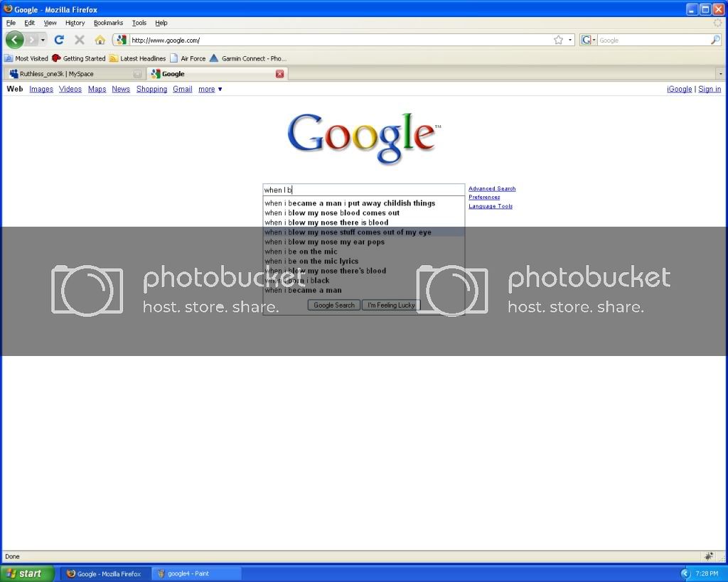Click the Sign in link
The width and height of the screenshot is (728, 582).
point(710,89)
